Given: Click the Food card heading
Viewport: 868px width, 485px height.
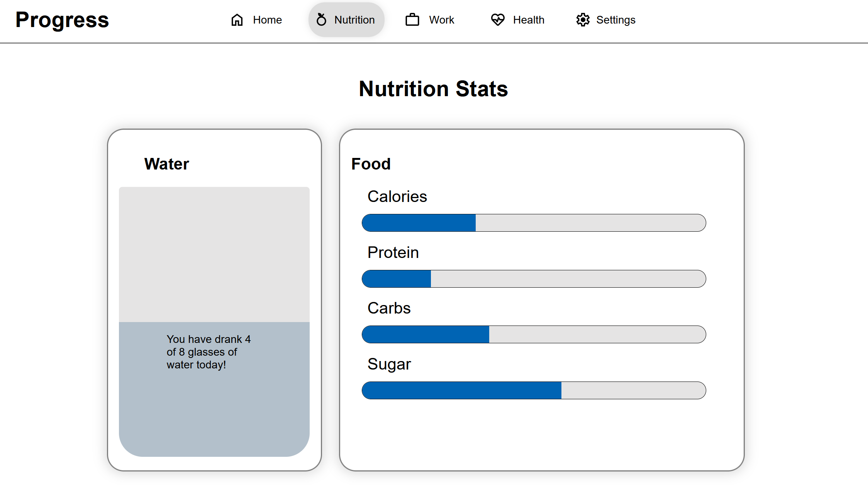Looking at the screenshot, I should tap(371, 164).
